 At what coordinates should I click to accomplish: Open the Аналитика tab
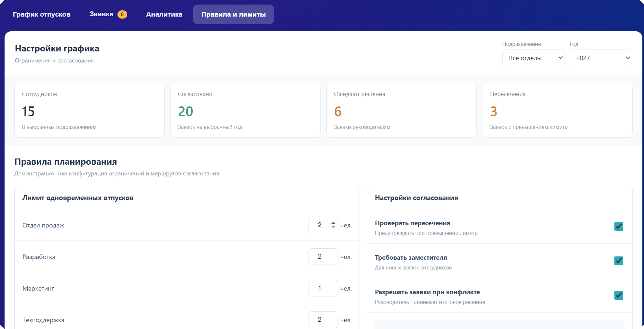(x=164, y=14)
